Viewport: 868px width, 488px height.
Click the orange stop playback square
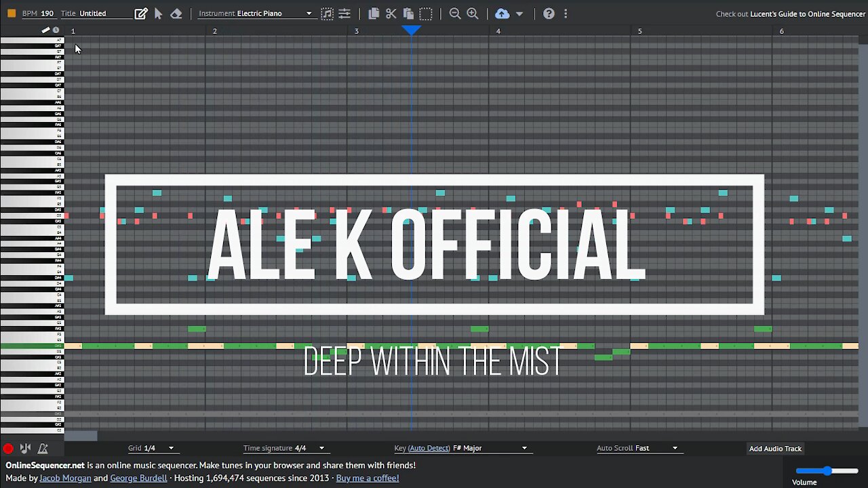pos(12,14)
